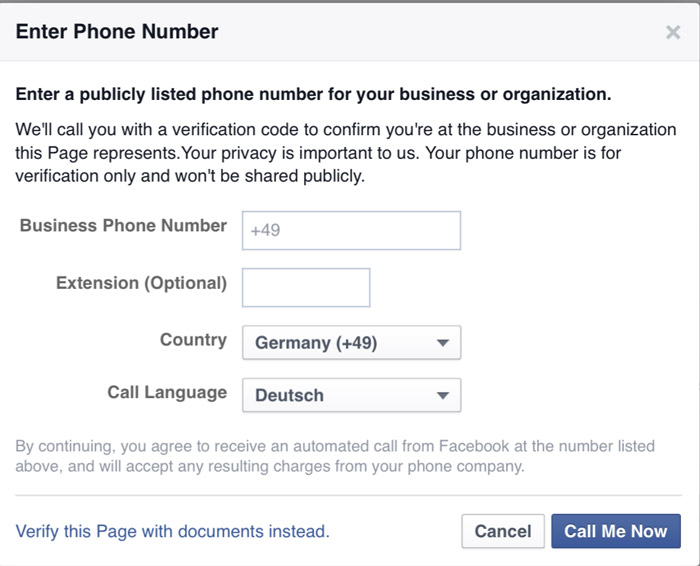This screenshot has height=566, width=700.
Task: Click the 'Extension (Optional)' field label
Action: pyautogui.click(x=141, y=283)
